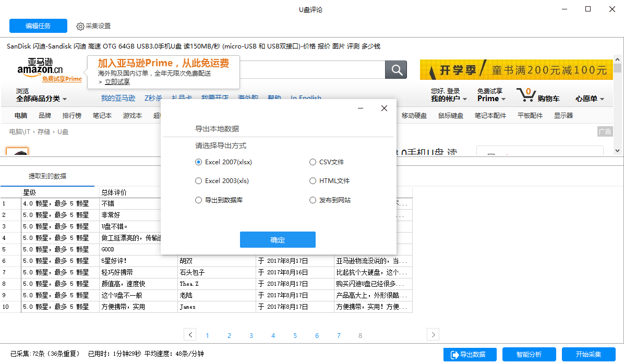624x364 pixels.
Task: Close the export dialog with X
Action: click(x=384, y=108)
